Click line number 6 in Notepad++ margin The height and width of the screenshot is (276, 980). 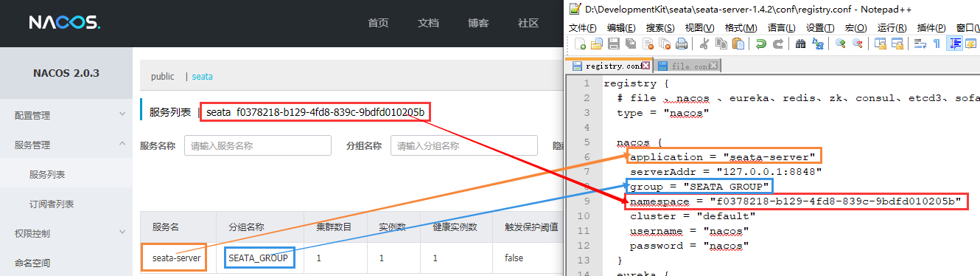point(587,156)
